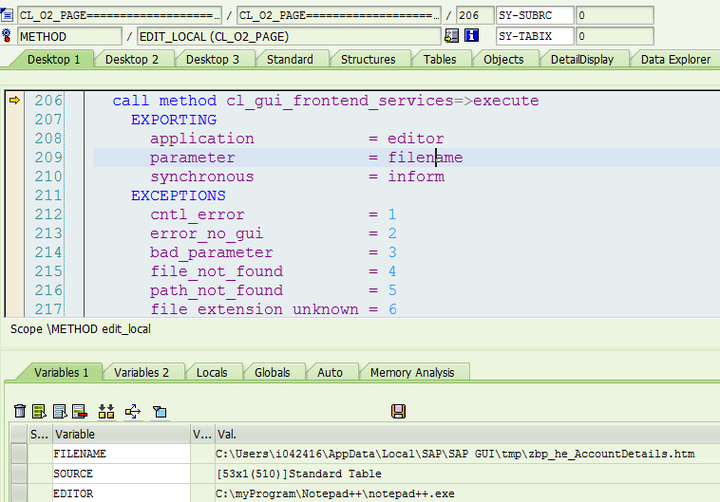Click the remove-row icon with red bar

point(79,411)
